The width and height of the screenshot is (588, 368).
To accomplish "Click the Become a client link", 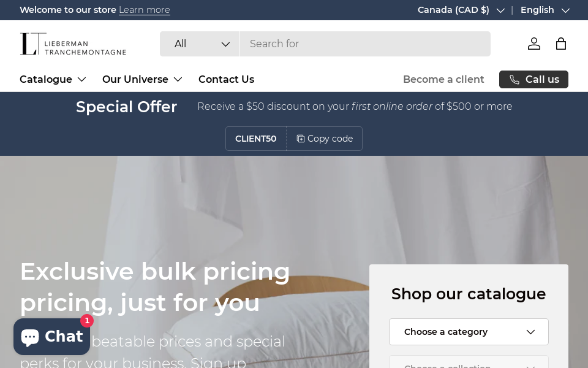I will 443,80.
